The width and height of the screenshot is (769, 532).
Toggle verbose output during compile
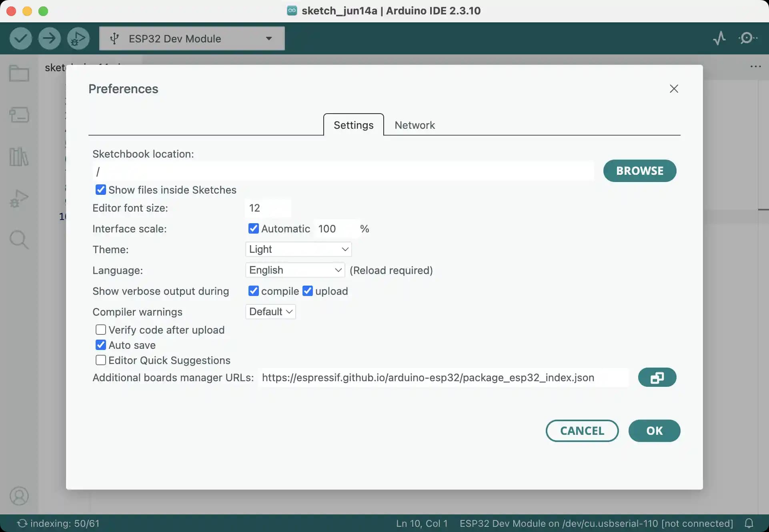pos(253,291)
